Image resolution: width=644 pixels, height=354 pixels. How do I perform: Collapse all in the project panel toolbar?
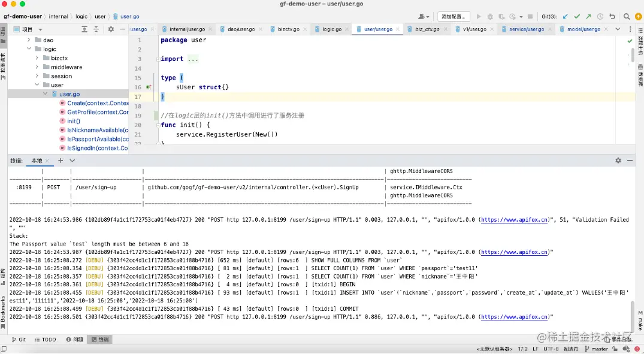(x=96, y=29)
